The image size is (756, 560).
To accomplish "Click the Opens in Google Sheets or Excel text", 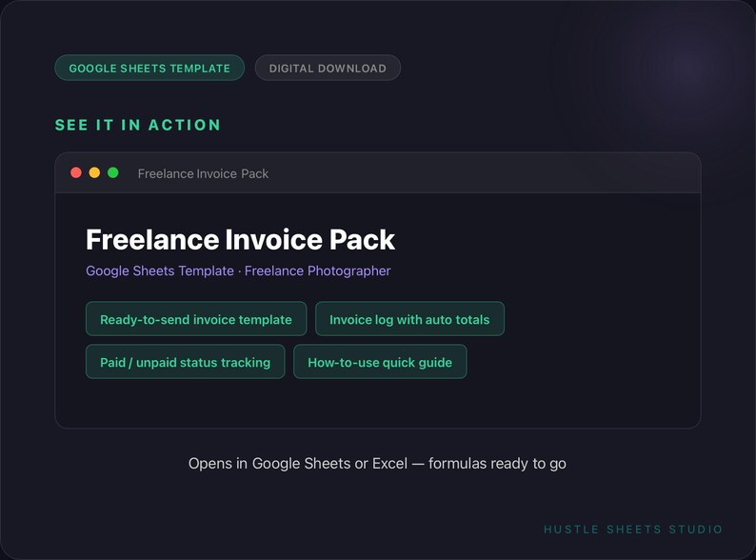I will click(x=298, y=464).
